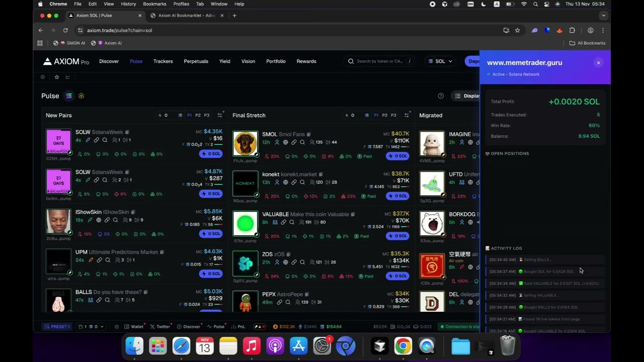
Task: Open Twitter tracker in bottom bar
Action: [159, 326]
